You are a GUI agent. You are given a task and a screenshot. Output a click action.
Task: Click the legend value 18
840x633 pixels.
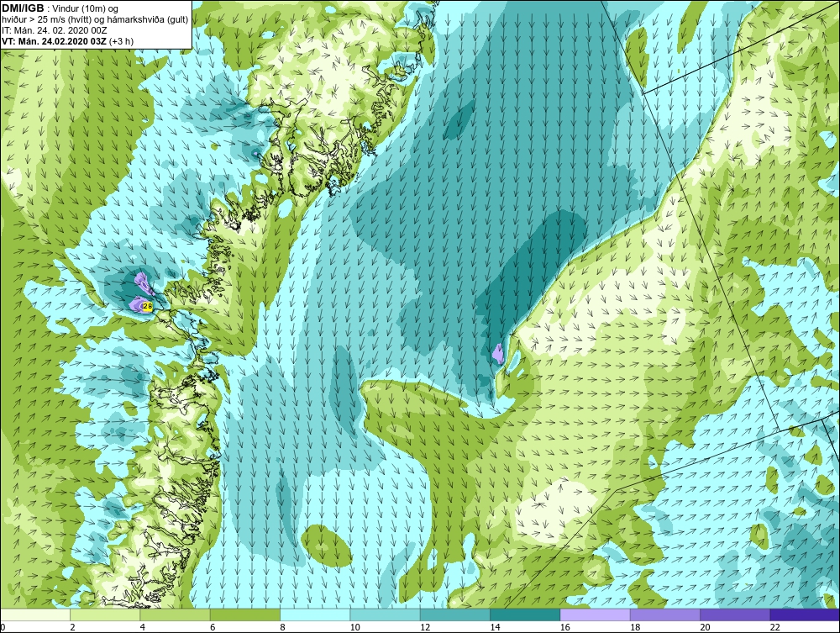pyautogui.click(x=635, y=627)
